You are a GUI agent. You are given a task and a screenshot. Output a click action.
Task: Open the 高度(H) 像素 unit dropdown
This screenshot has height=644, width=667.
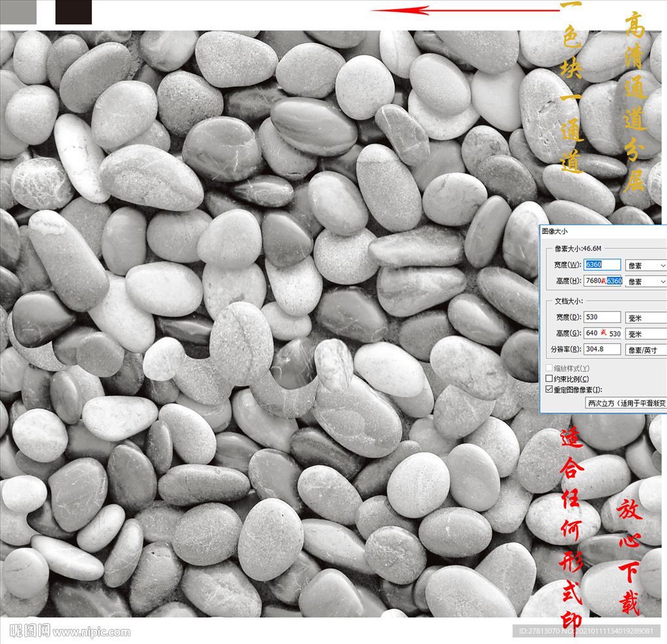coord(646,281)
